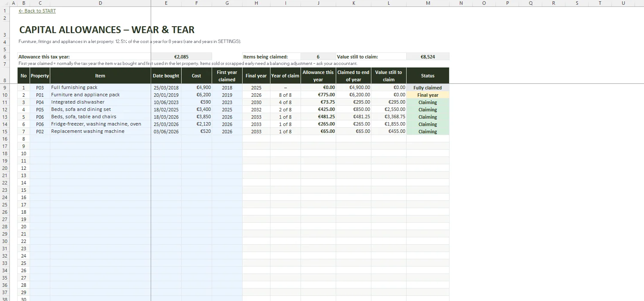The image size is (644, 301).
Task: Click allowance this year €425.00
Action: pos(318,110)
